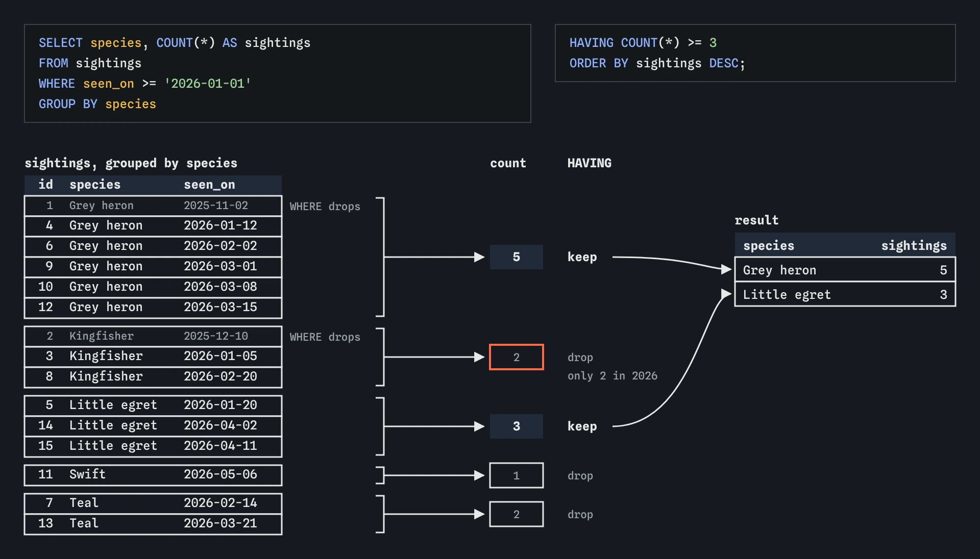This screenshot has width=980, height=559.
Task: Click the sightings column header in result
Action: [x=914, y=246]
